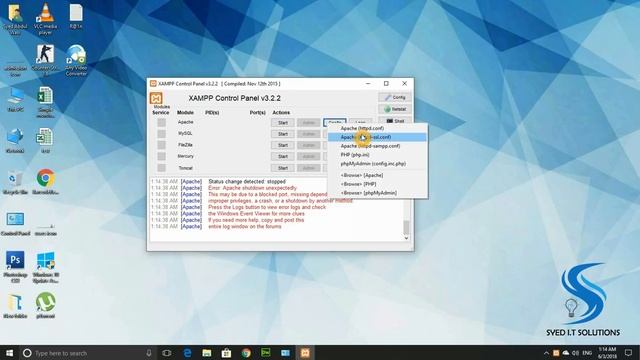The image size is (640, 360).
Task: Launch Chrome from the taskbar
Action: point(246,353)
